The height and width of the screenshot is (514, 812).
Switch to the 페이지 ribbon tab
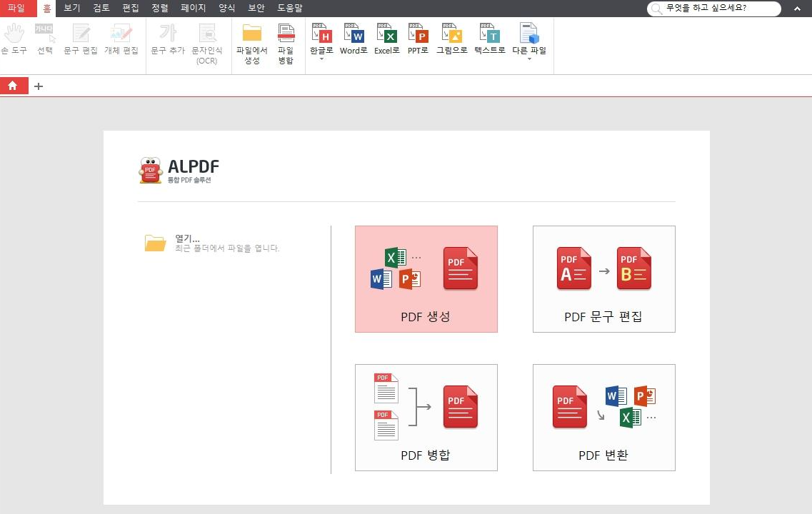(x=193, y=9)
